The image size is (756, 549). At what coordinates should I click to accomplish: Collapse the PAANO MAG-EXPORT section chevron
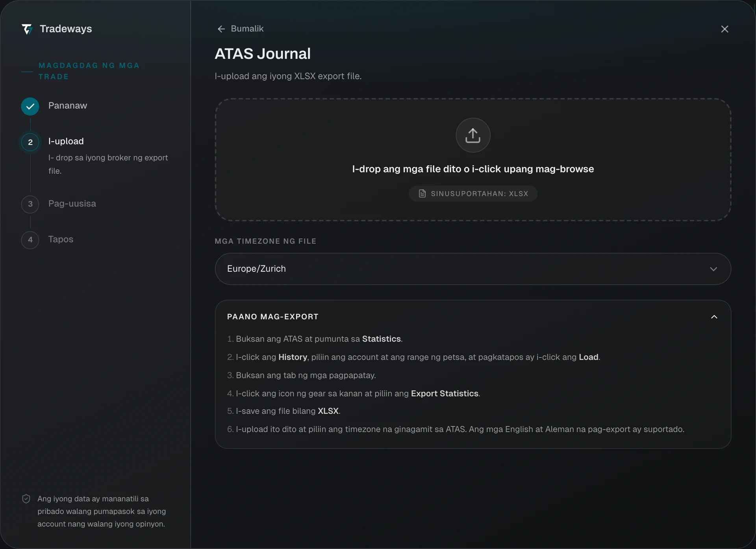714,317
